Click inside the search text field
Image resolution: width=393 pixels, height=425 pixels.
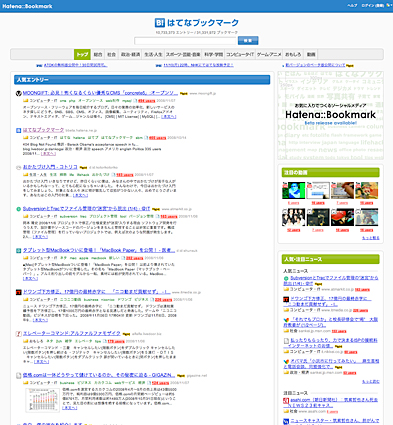185,41
